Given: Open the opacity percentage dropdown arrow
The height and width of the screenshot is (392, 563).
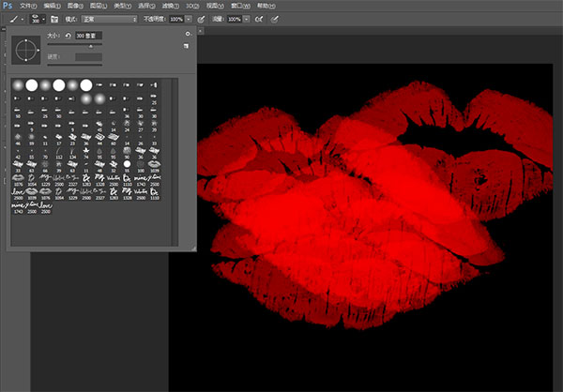Looking at the screenshot, I should tap(190, 18).
